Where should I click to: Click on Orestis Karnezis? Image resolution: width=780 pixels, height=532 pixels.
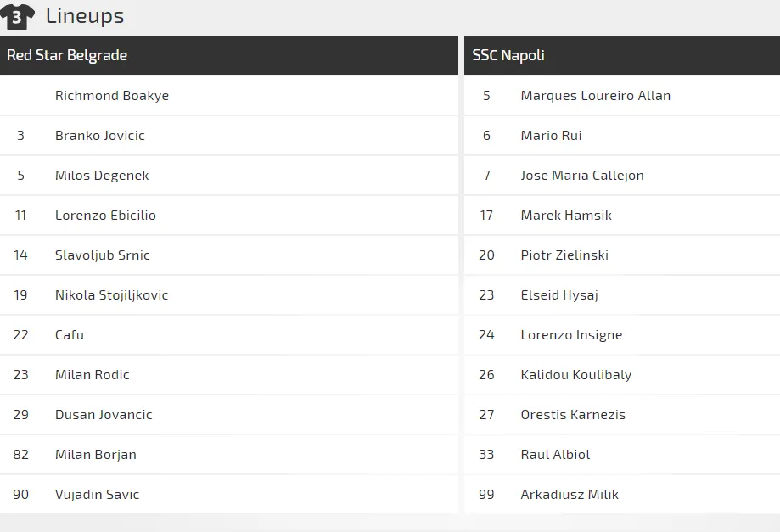573,415
